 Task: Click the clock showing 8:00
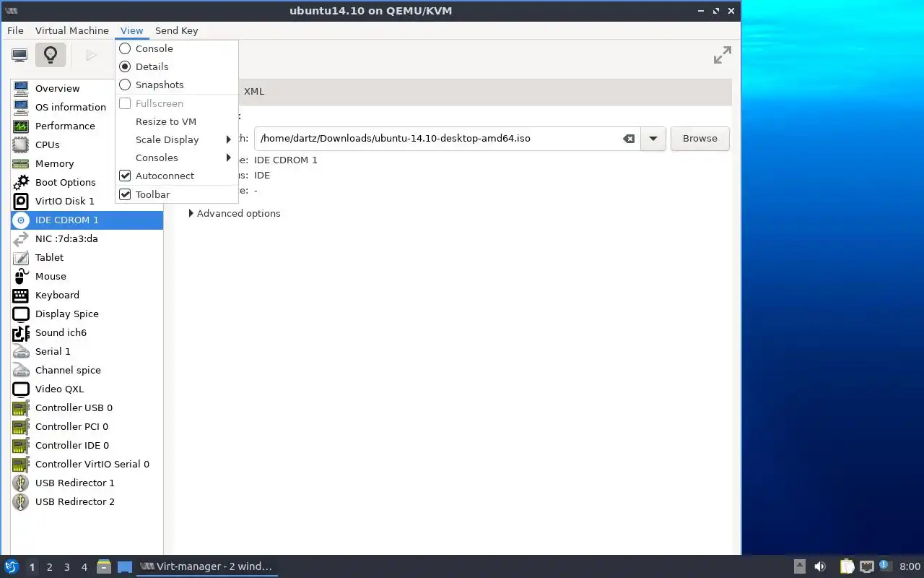pyautogui.click(x=910, y=566)
